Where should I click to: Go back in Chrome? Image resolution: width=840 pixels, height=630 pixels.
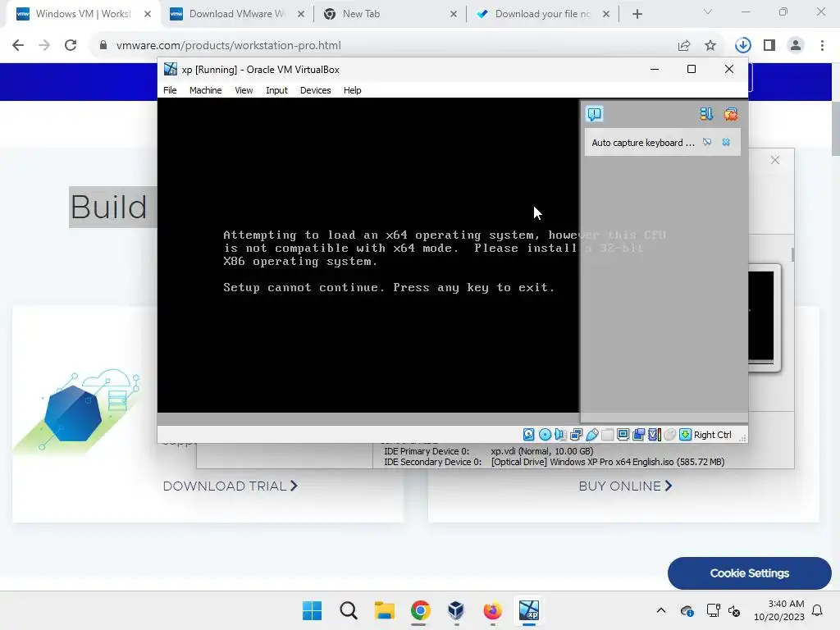18,46
